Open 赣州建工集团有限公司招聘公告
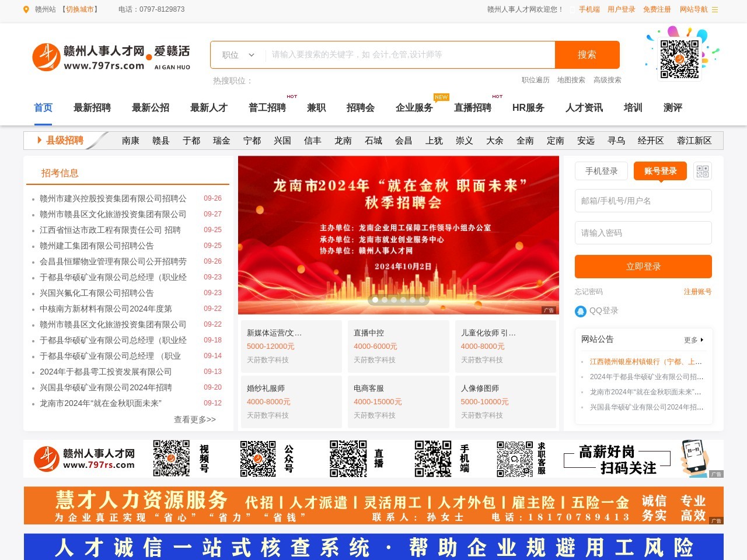 tap(97, 246)
